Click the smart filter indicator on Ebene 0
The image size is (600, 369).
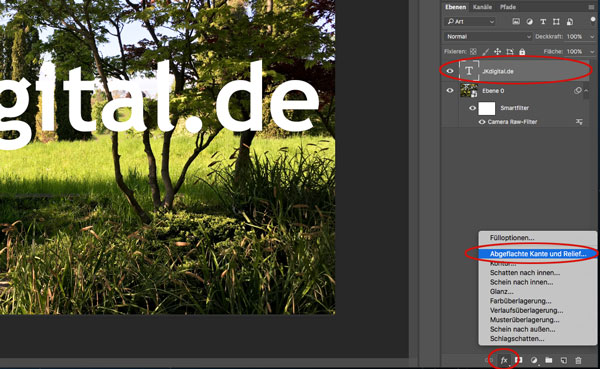click(x=577, y=91)
